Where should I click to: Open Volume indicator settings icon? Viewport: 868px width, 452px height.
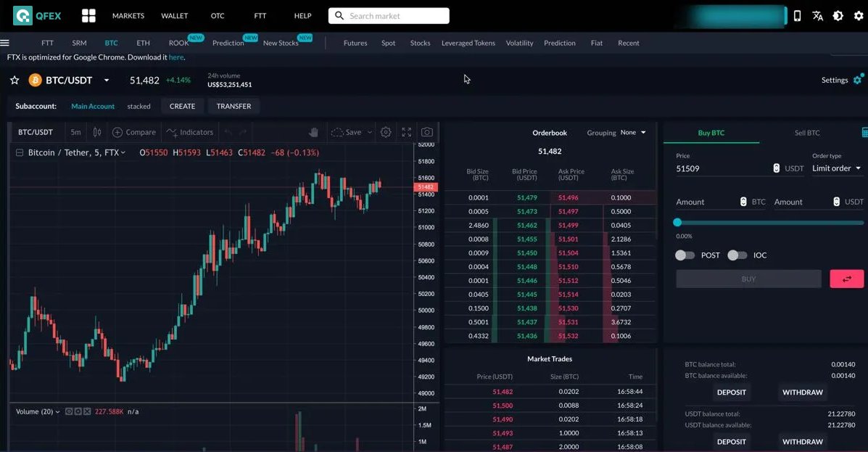(x=78, y=411)
